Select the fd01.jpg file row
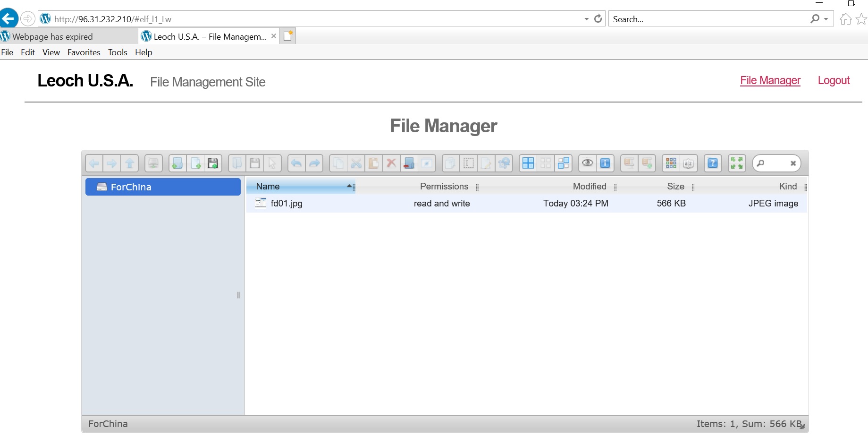868x445 pixels. (x=526, y=204)
